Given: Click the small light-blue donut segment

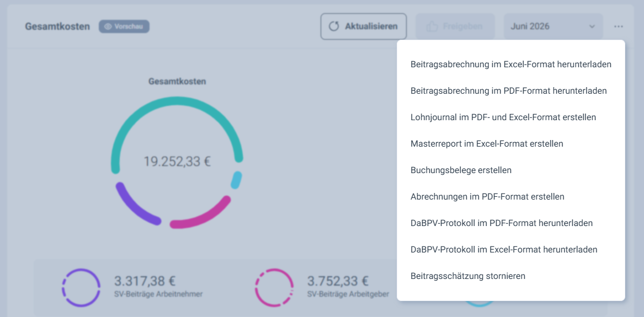Looking at the screenshot, I should (x=236, y=180).
